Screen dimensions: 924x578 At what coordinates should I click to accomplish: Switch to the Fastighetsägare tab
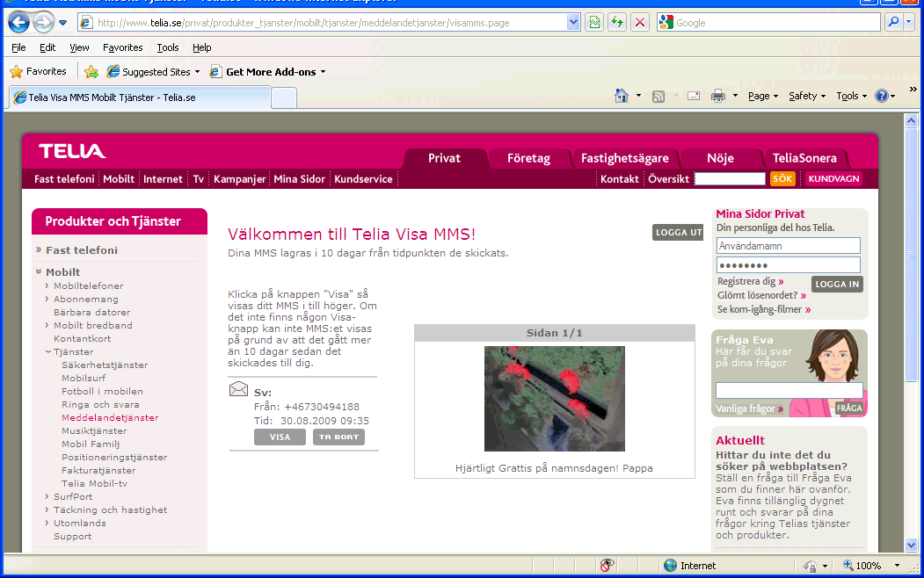click(x=624, y=158)
